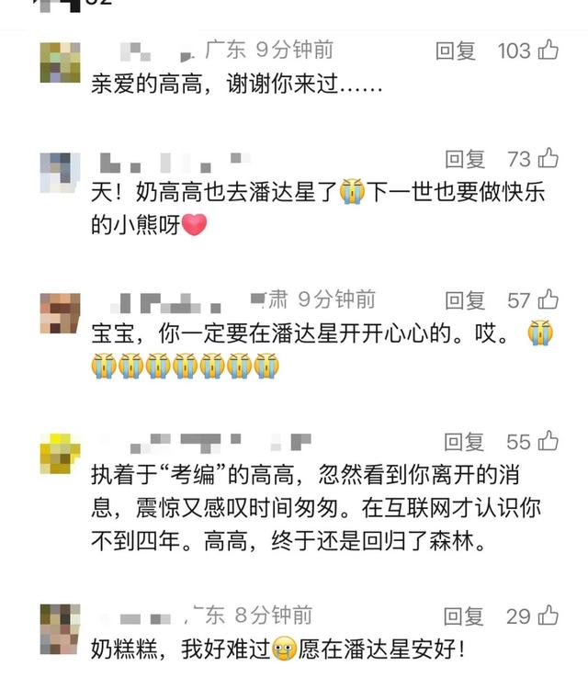588x700 pixels.
Task: Reply to the 执着于考编 comment
Action: [x=464, y=442]
